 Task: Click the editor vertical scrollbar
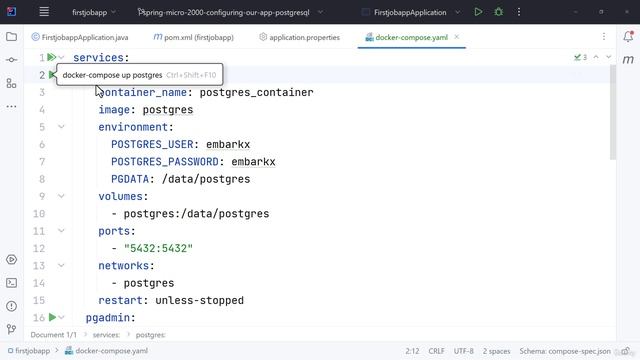pos(613,112)
